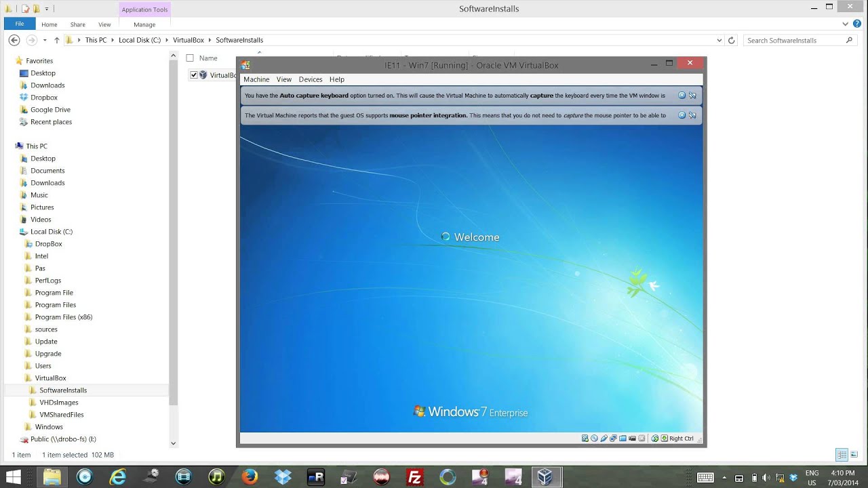The width and height of the screenshot is (868, 488).
Task: Open Internet Explorer from the taskbar
Action: (x=118, y=476)
